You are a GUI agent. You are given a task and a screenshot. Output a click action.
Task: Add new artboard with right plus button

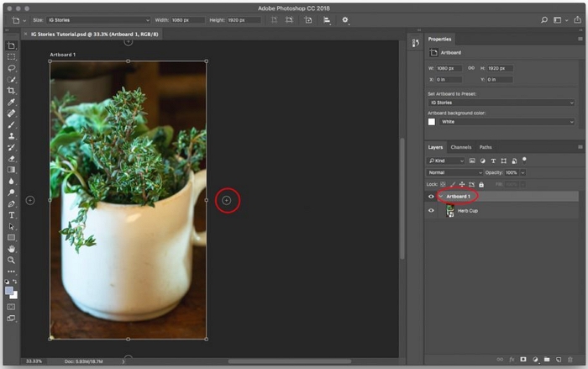pos(226,200)
